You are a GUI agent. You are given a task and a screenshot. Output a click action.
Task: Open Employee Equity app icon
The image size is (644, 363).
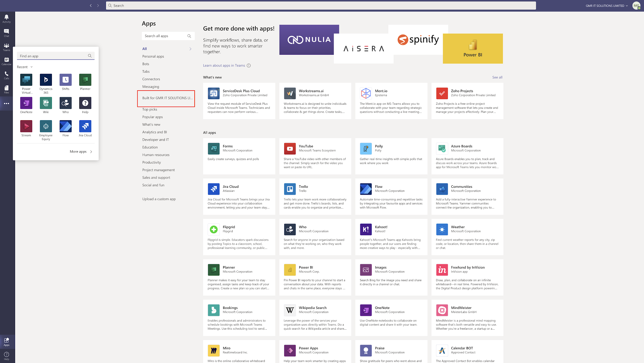pos(46,126)
